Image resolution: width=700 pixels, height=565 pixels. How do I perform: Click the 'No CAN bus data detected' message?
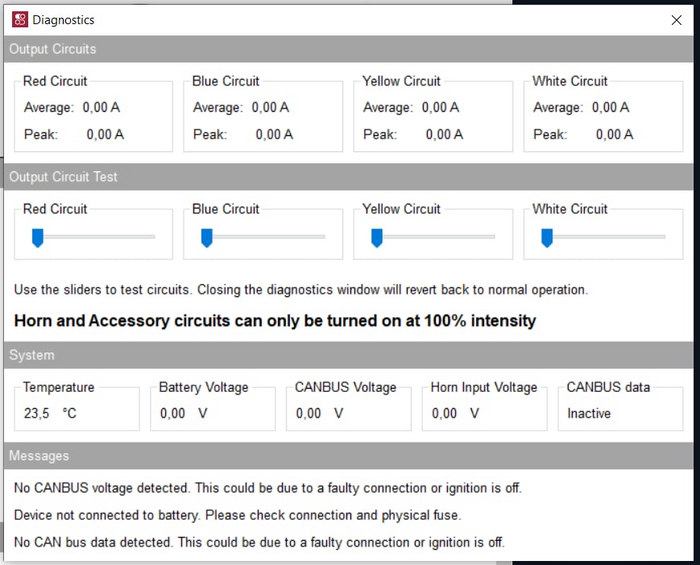coord(259,542)
